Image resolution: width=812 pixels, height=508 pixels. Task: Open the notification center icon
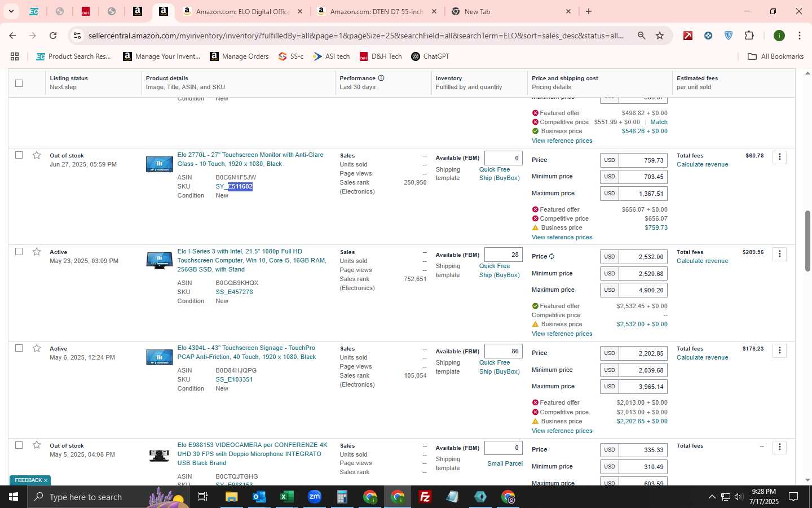pyautogui.click(x=793, y=497)
